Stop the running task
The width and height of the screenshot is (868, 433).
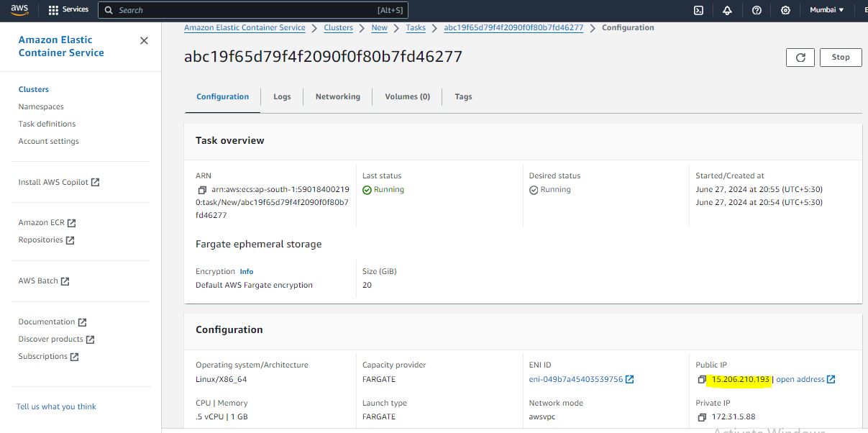(x=840, y=58)
